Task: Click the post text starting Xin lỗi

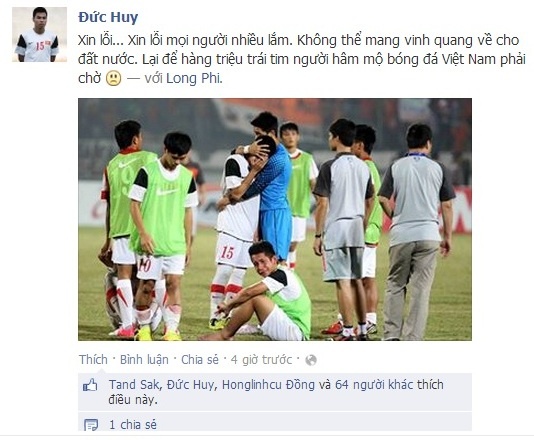Action: point(302,59)
